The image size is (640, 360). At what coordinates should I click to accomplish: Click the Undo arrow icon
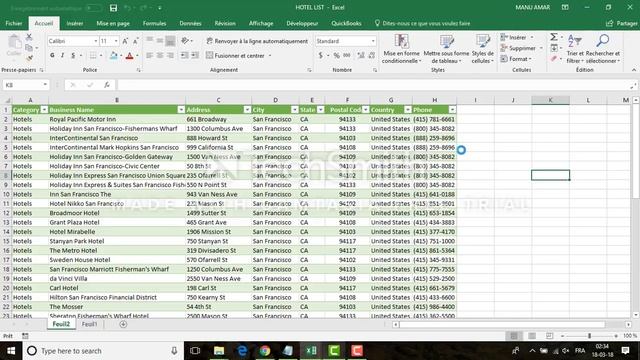[128, 8]
